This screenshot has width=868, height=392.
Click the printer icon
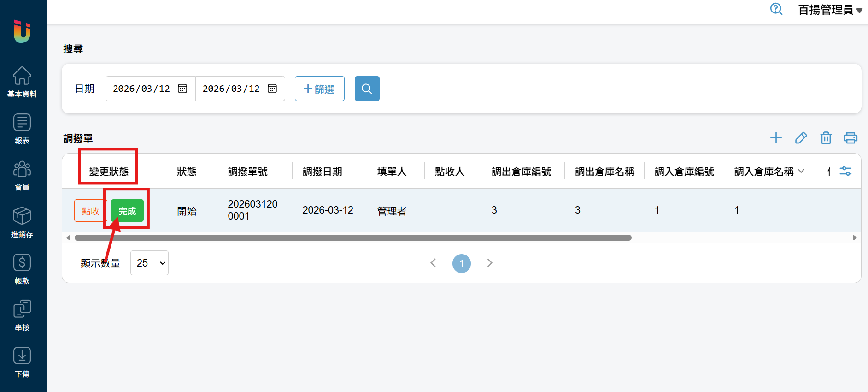pyautogui.click(x=850, y=138)
